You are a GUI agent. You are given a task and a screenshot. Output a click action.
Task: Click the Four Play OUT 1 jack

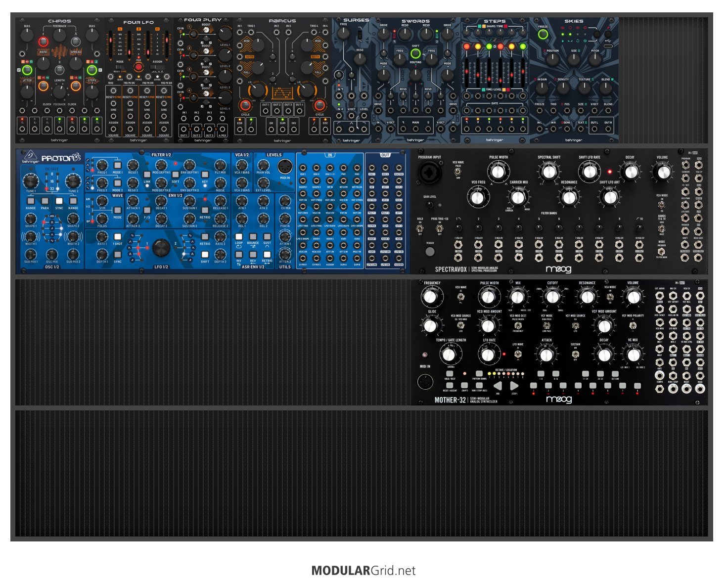click(x=184, y=130)
